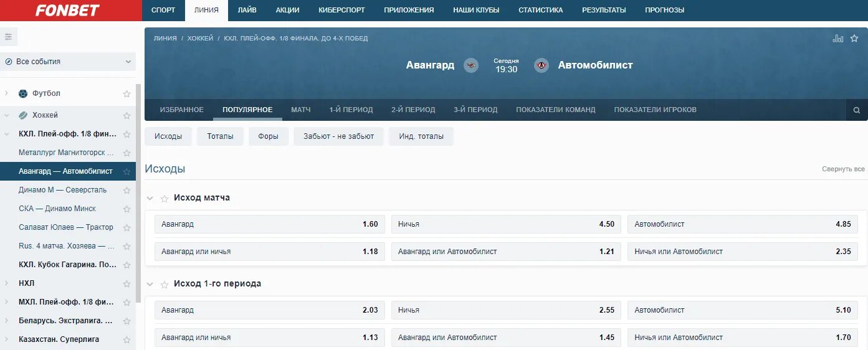This screenshot has height=350, width=868.
Task: Expand the Казахстан. Суперлига league
Action: click(x=6, y=339)
